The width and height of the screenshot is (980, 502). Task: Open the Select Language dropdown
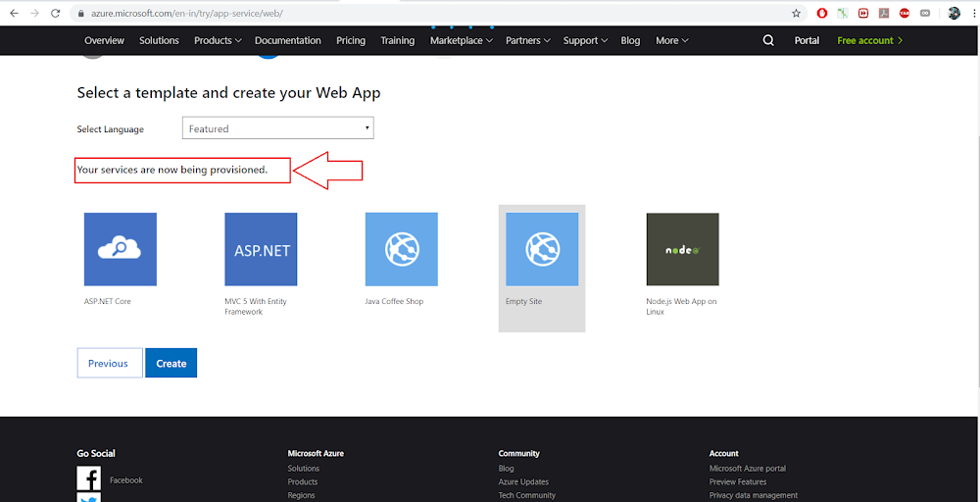(x=278, y=128)
